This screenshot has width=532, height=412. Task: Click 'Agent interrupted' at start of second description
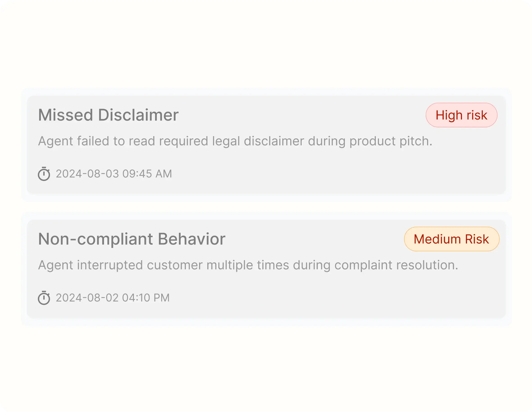tap(90, 265)
